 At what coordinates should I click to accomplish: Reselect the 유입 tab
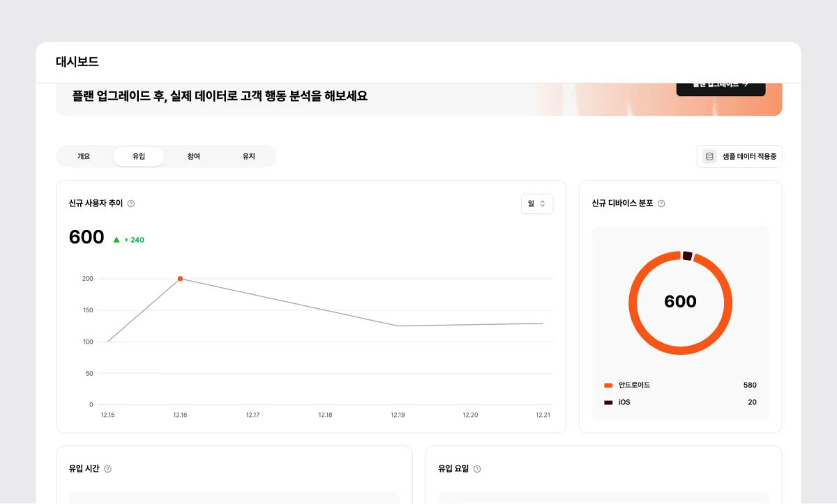point(139,156)
